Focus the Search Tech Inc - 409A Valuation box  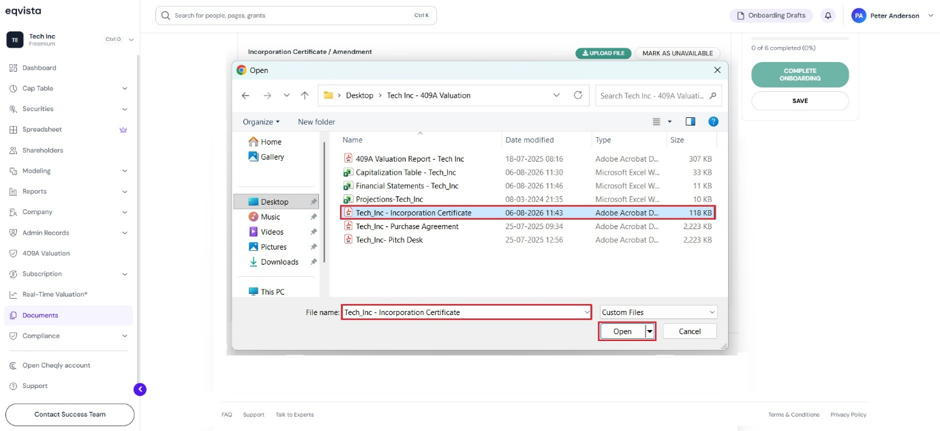[x=658, y=95]
